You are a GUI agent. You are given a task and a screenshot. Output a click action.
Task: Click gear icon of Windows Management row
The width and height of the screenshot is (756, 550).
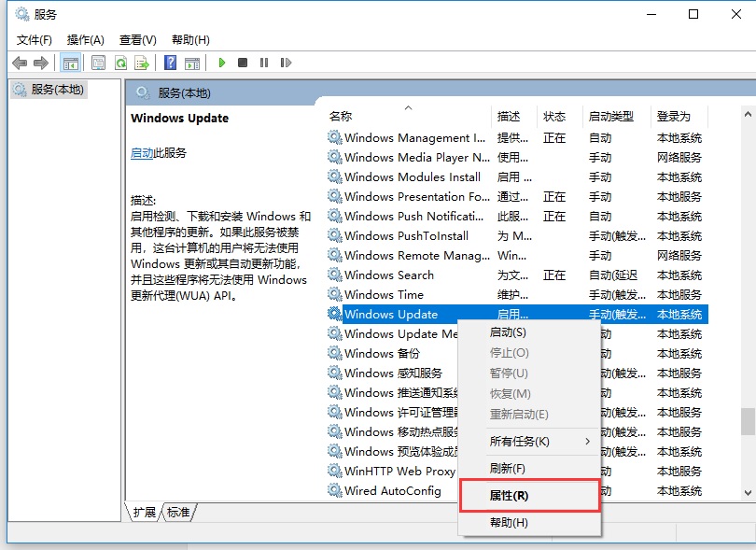(x=335, y=137)
